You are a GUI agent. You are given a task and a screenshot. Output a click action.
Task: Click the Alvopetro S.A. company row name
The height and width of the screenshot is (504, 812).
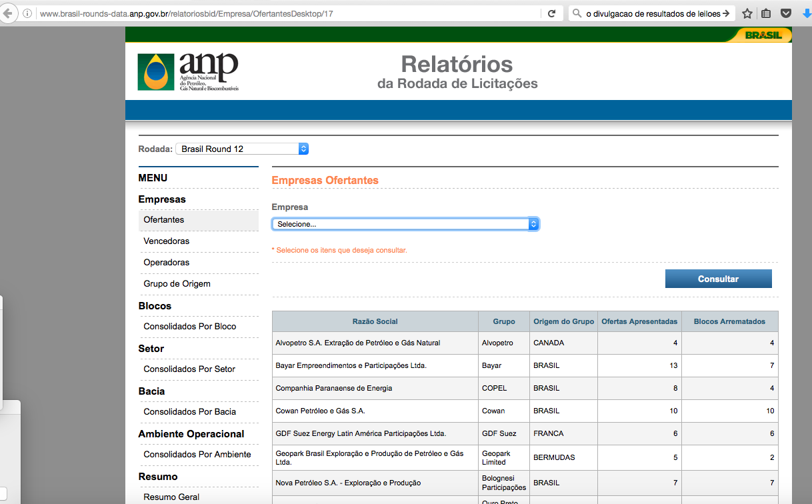point(358,343)
